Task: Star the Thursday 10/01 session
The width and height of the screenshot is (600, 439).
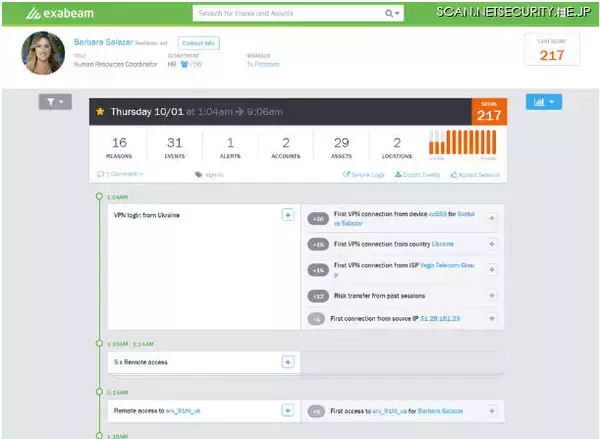Action: point(100,112)
